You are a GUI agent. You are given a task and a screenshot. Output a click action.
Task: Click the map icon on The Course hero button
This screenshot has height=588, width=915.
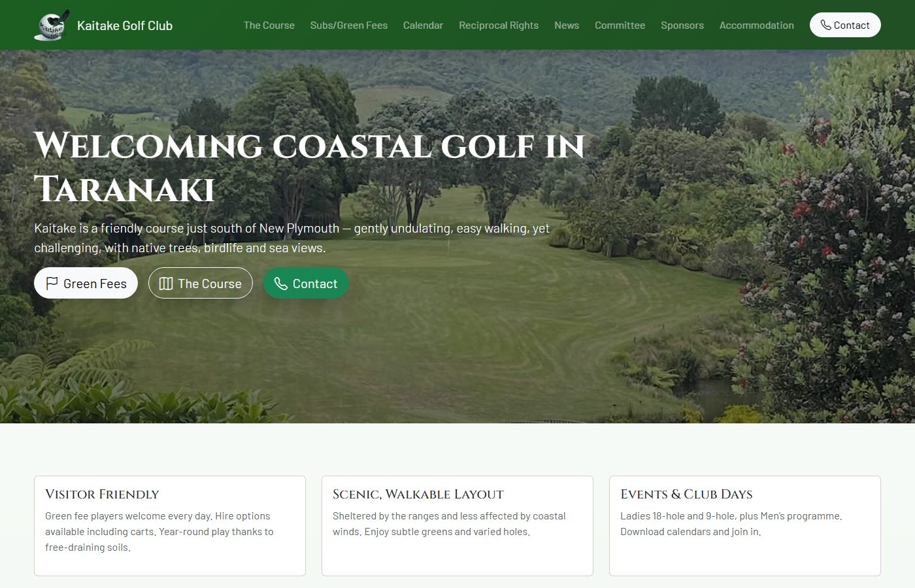click(x=166, y=283)
